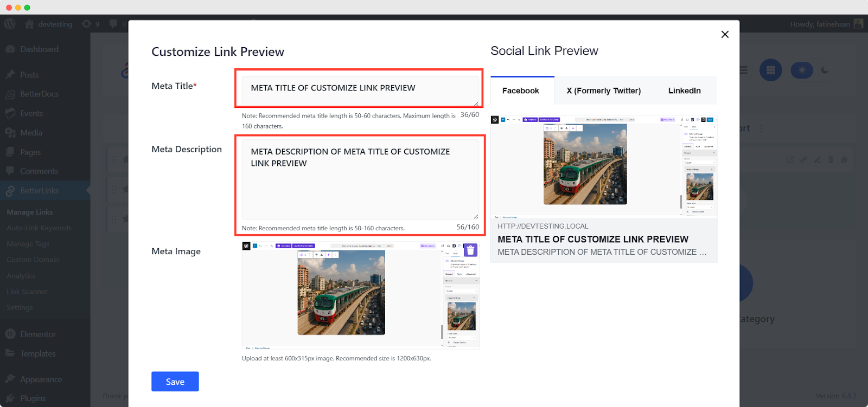The width and height of the screenshot is (868, 407).
Task: Click the Events icon in sidebar
Action: tap(10, 113)
